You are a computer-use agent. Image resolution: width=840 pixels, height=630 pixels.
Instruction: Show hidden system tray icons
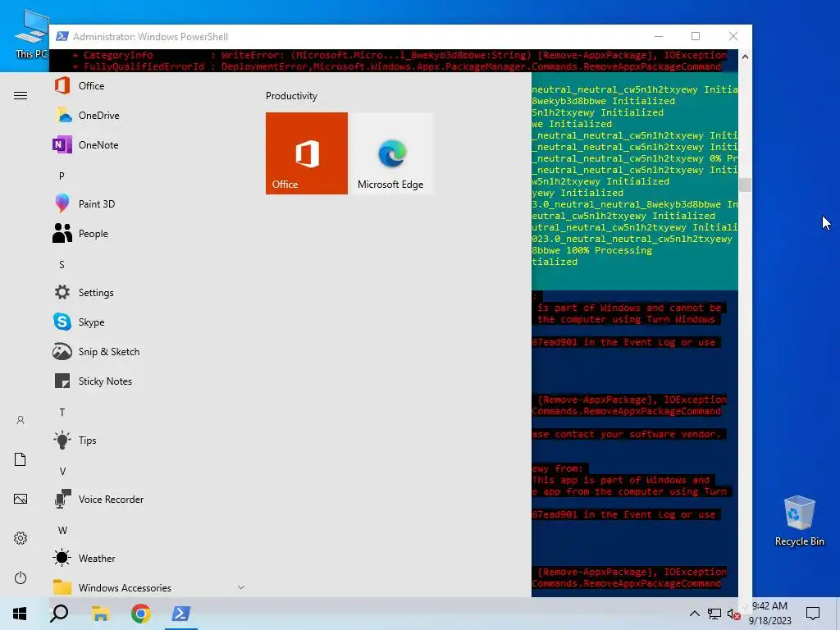(694, 614)
